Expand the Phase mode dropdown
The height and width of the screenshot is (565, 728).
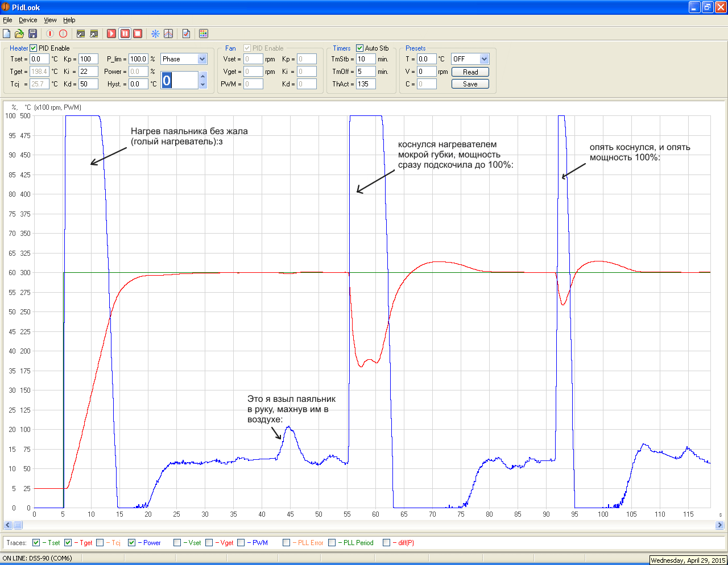tap(202, 59)
